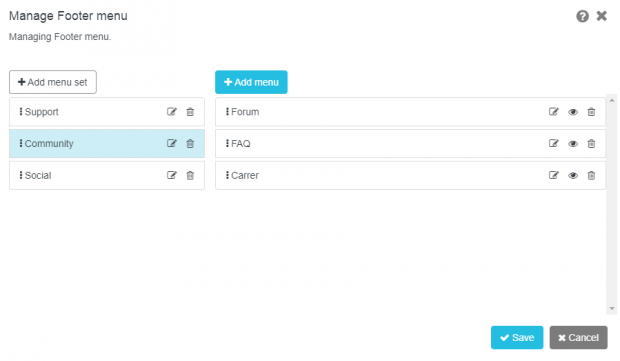Screen dimensions: 620x361
Task: Select the Social menu set
Action: click(x=107, y=175)
